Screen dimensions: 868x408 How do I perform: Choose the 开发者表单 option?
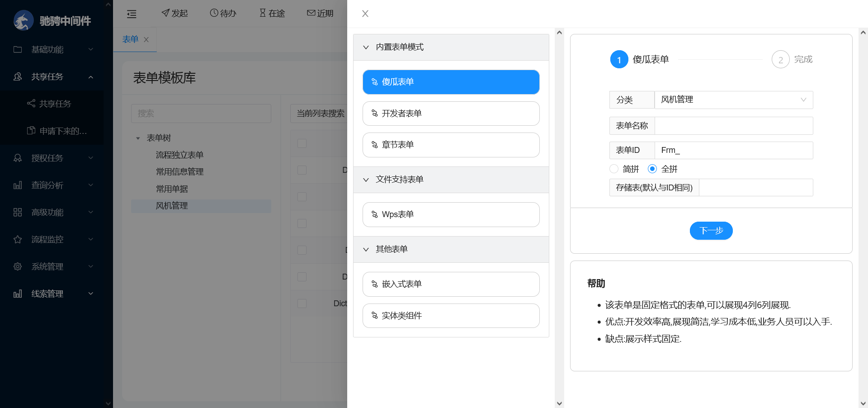[x=451, y=114]
